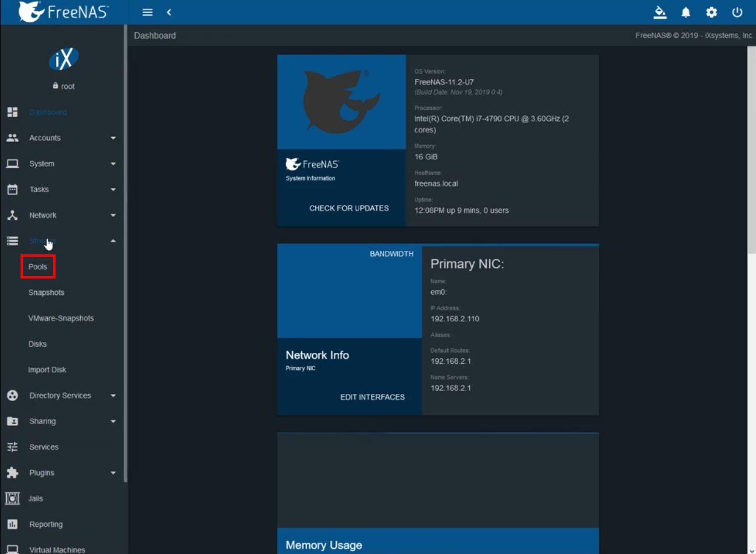Image resolution: width=756 pixels, height=554 pixels.
Task: Click the Directory Services icon
Action: click(12, 396)
